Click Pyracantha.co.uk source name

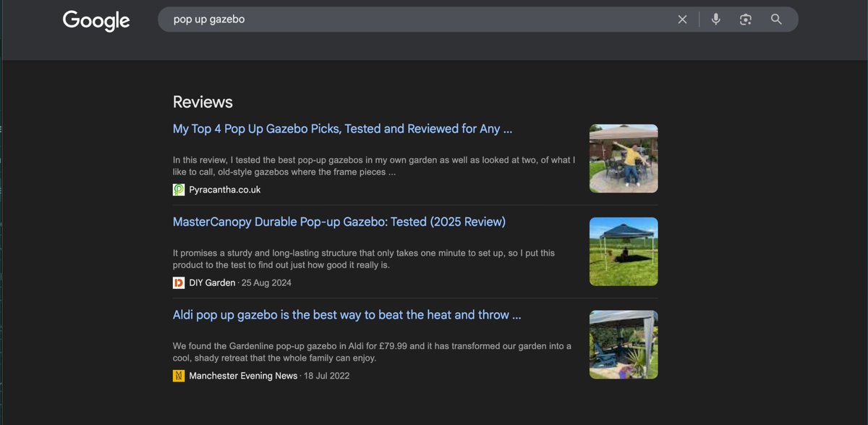[225, 190]
